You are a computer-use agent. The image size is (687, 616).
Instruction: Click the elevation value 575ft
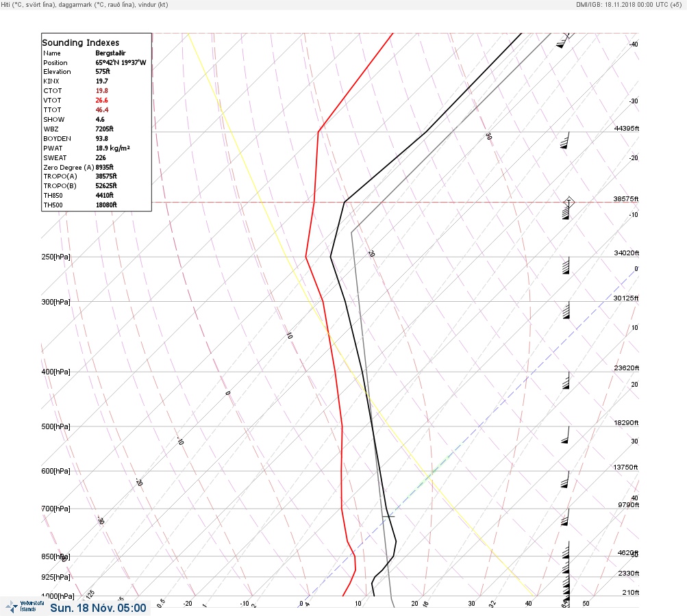pos(103,71)
